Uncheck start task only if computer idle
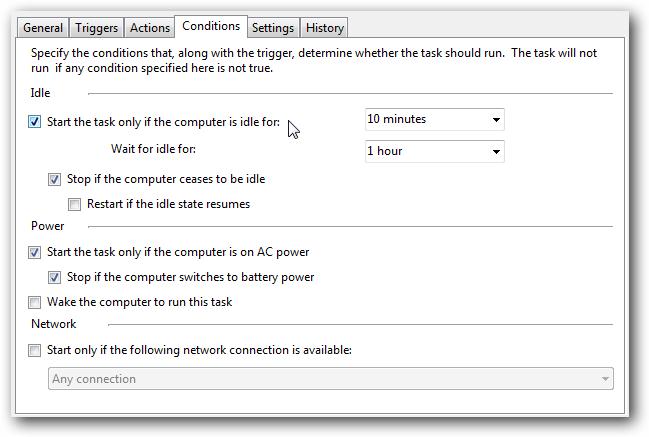This screenshot has height=437, width=649. (35, 122)
